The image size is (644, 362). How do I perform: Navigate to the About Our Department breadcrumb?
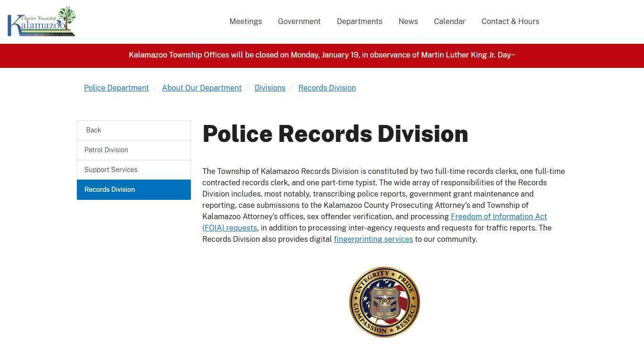click(x=201, y=88)
